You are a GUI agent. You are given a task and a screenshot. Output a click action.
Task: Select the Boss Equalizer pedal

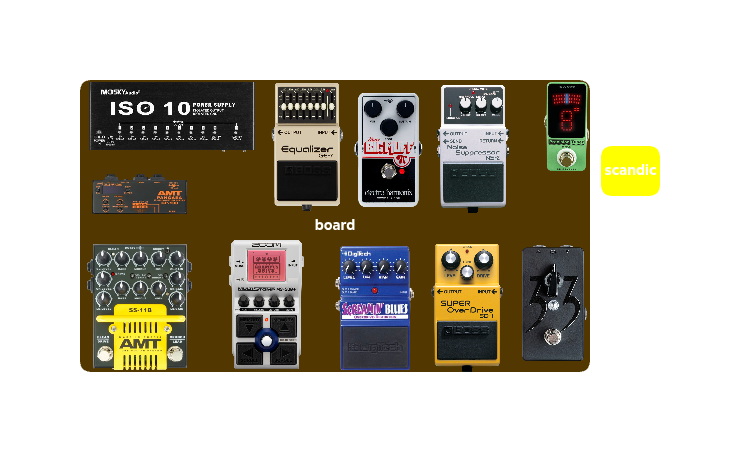click(x=307, y=145)
